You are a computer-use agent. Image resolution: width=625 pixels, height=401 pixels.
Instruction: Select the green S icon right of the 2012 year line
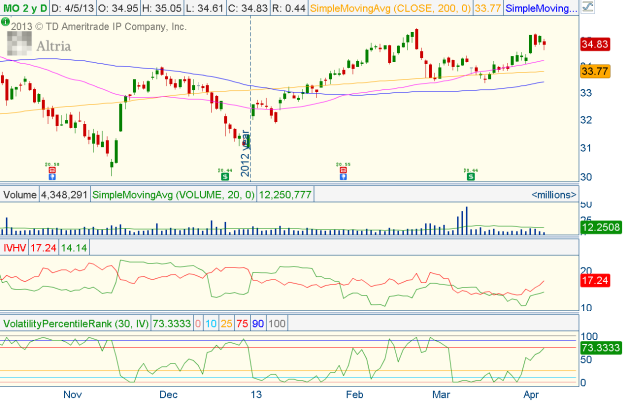pyautogui.click(x=471, y=177)
